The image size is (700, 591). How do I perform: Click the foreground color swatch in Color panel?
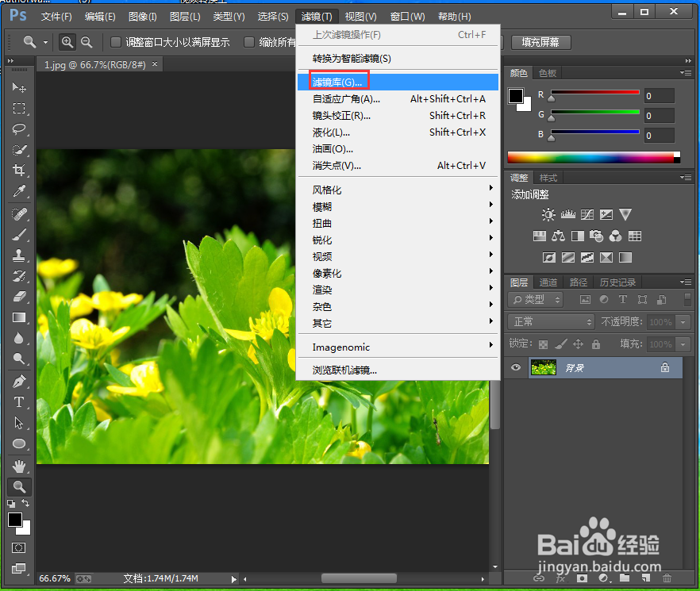(x=516, y=95)
